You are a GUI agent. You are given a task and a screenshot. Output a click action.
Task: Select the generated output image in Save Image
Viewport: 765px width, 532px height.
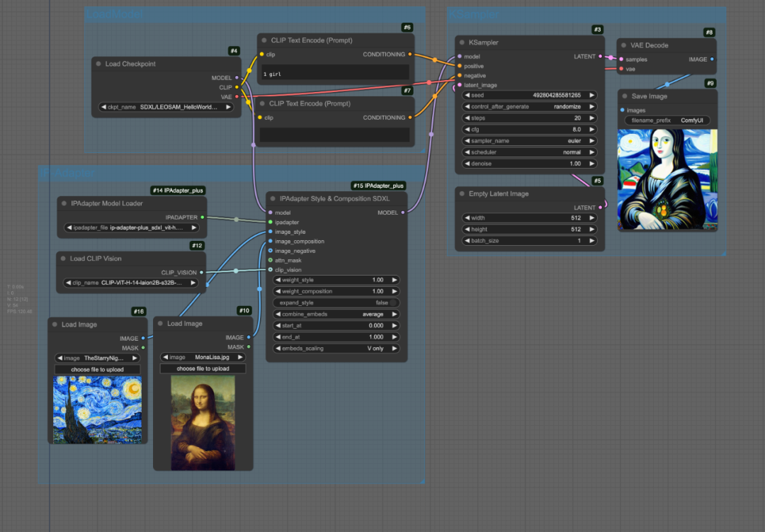point(667,180)
